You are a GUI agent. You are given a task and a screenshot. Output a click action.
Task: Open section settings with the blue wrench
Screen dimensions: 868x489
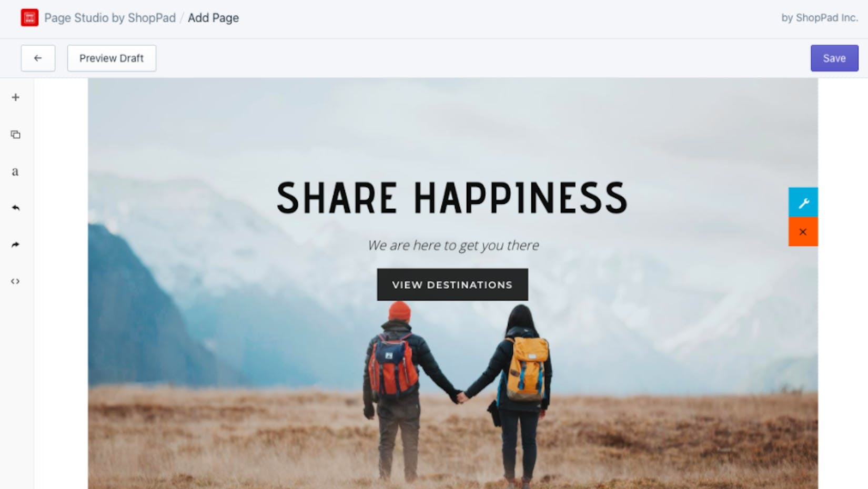[x=803, y=202]
